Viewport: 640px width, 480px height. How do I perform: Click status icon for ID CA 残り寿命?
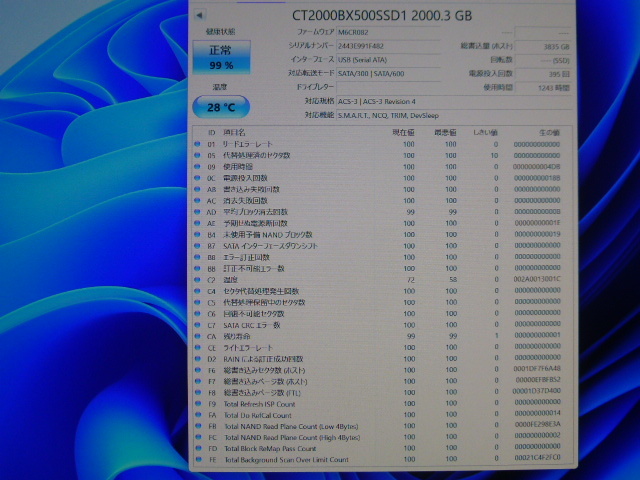[x=198, y=336]
